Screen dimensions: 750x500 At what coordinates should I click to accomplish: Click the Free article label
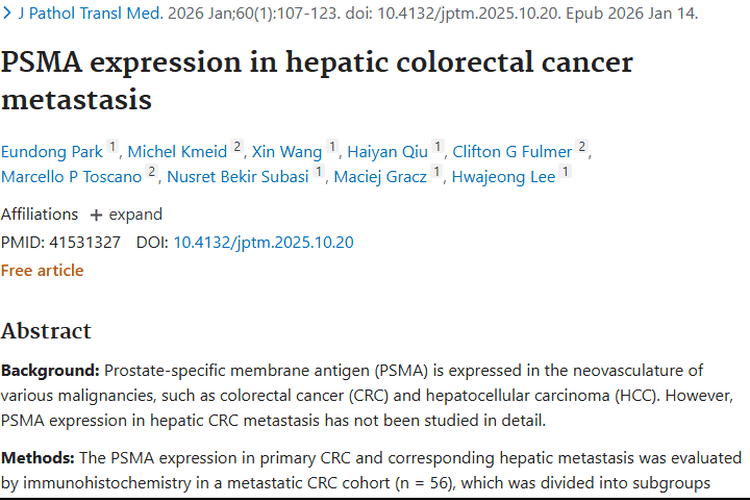(42, 270)
